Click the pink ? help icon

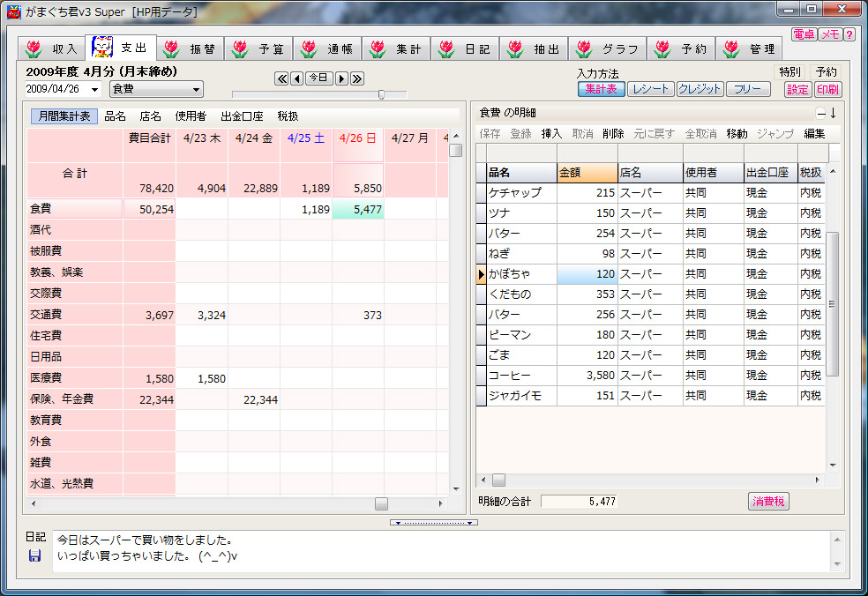click(x=849, y=34)
